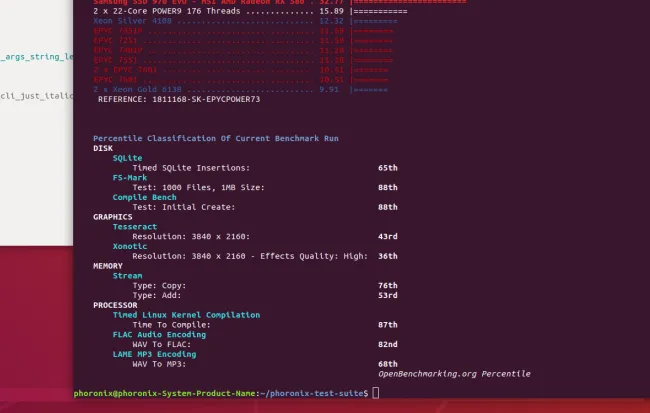Place cursor at terminal prompt input block
Viewport: 650px width, 413px height.
[375, 393]
